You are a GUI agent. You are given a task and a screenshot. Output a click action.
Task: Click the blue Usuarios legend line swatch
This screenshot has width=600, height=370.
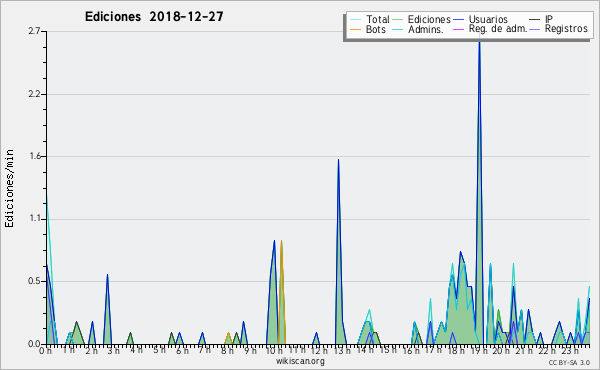pos(458,20)
